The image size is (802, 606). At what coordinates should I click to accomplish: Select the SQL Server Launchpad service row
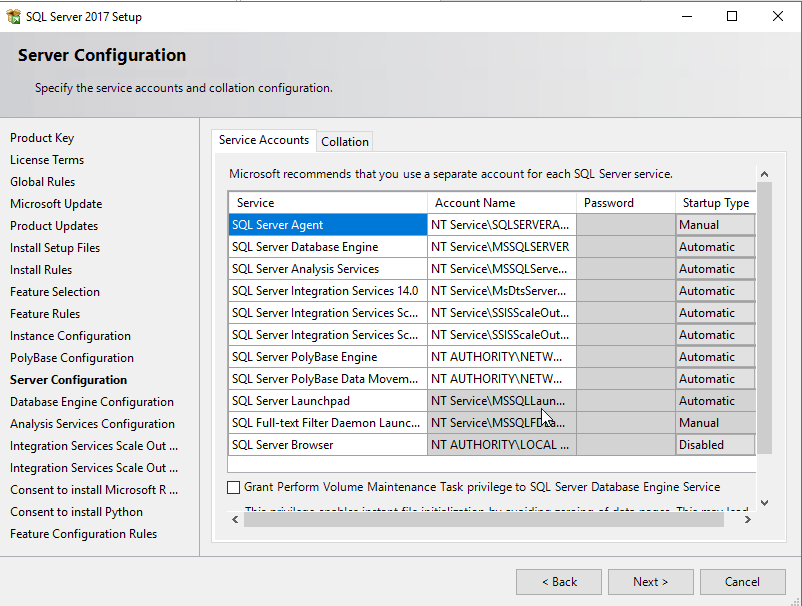(x=327, y=401)
